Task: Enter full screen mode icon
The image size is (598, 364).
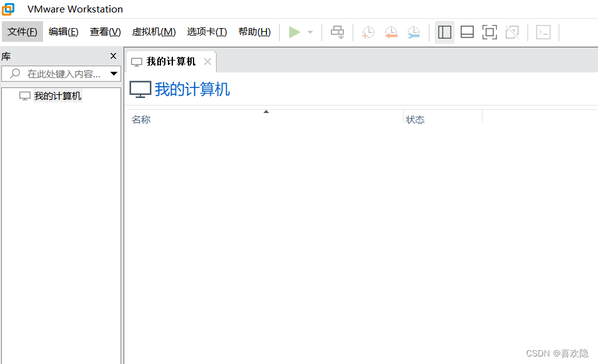Action: pyautogui.click(x=489, y=32)
